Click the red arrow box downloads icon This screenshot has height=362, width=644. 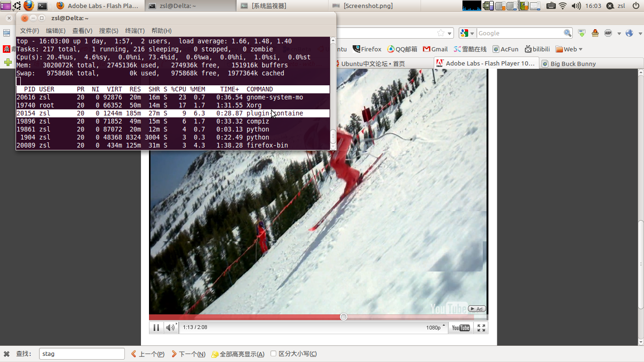[595, 33]
